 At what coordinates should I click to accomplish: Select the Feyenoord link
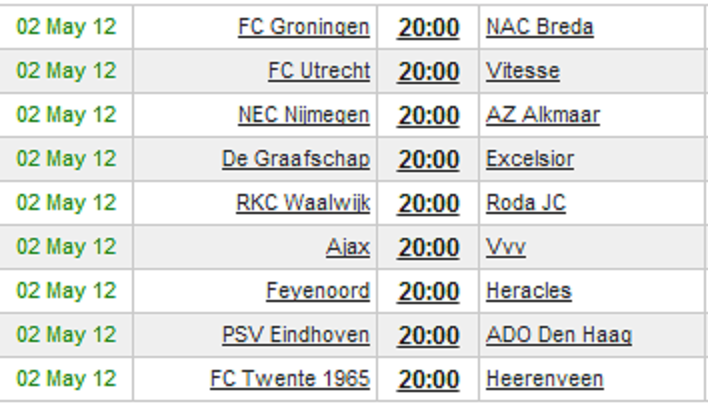coord(318,291)
